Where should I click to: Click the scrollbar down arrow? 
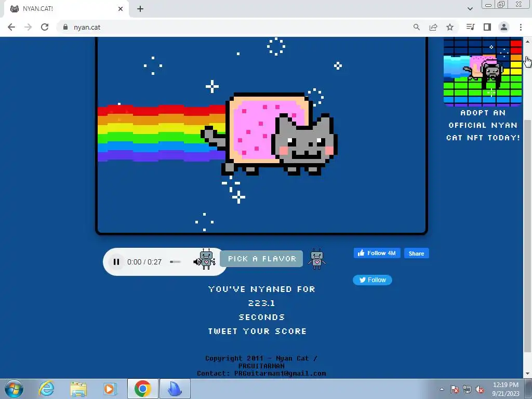click(528, 374)
